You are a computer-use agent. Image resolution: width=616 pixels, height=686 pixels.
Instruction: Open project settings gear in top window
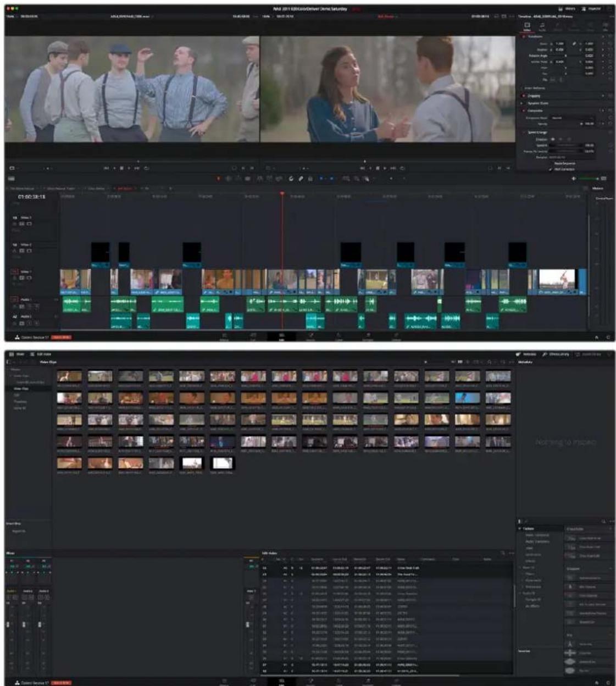click(x=608, y=337)
